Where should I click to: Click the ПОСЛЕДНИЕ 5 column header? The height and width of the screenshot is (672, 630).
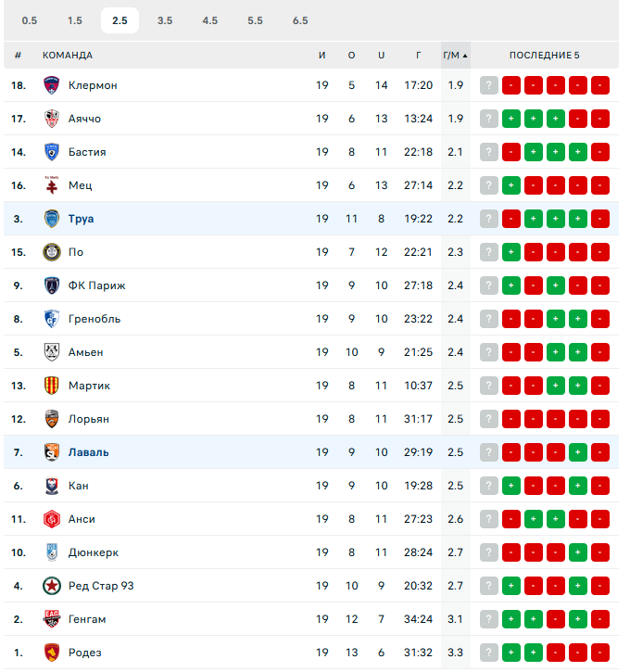click(x=544, y=55)
